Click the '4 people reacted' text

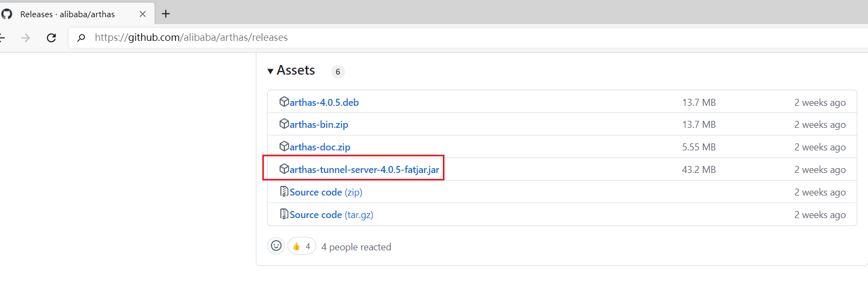pos(356,247)
